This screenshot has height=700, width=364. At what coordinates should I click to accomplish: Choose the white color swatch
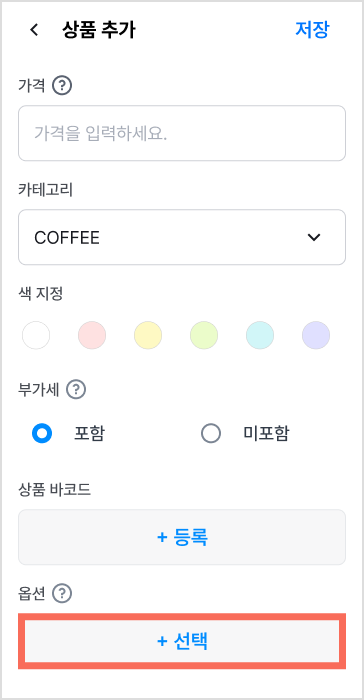tap(36, 335)
